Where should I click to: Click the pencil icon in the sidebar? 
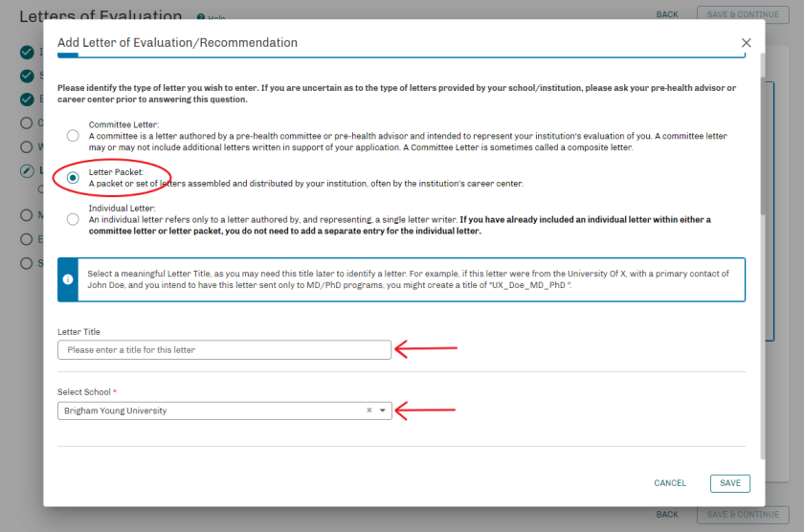27,171
